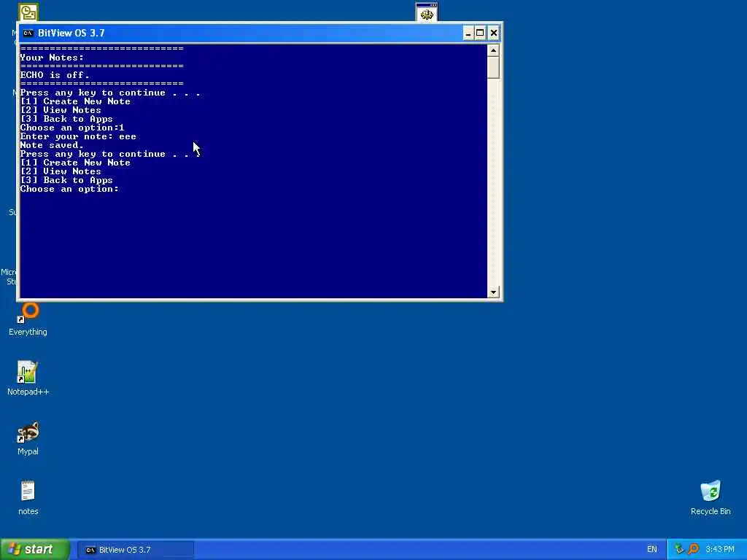The image size is (747, 560).
Task: Click 'Enter your note: eee' line
Action: [78, 136]
